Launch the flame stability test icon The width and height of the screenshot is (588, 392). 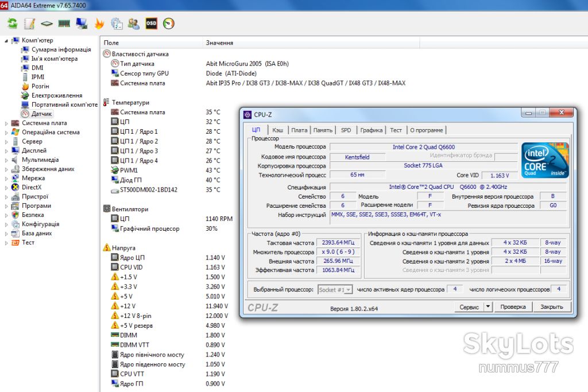99,24
